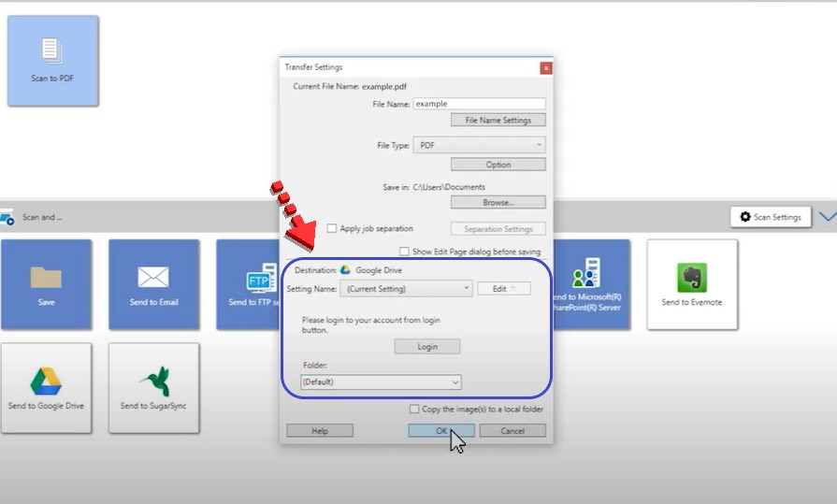Screen dimensions: 837x504
Task: Click the File Name Settings button
Action: 498,121
